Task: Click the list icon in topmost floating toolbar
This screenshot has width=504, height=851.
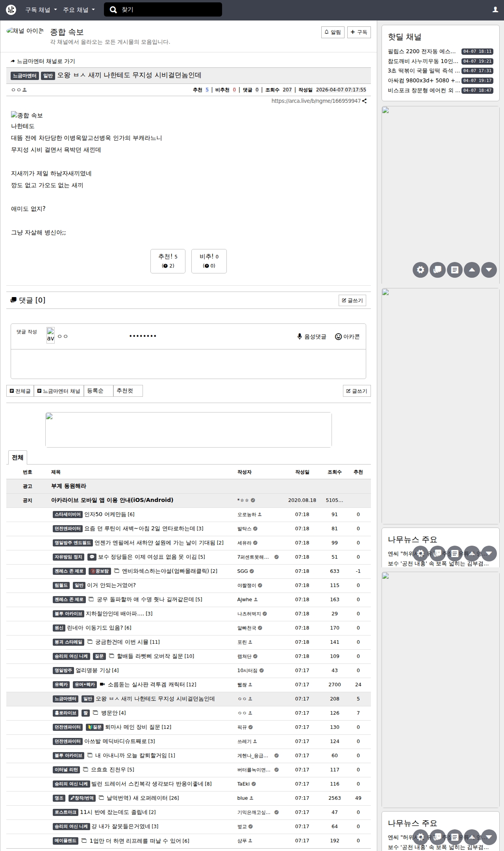Action: coord(455,270)
